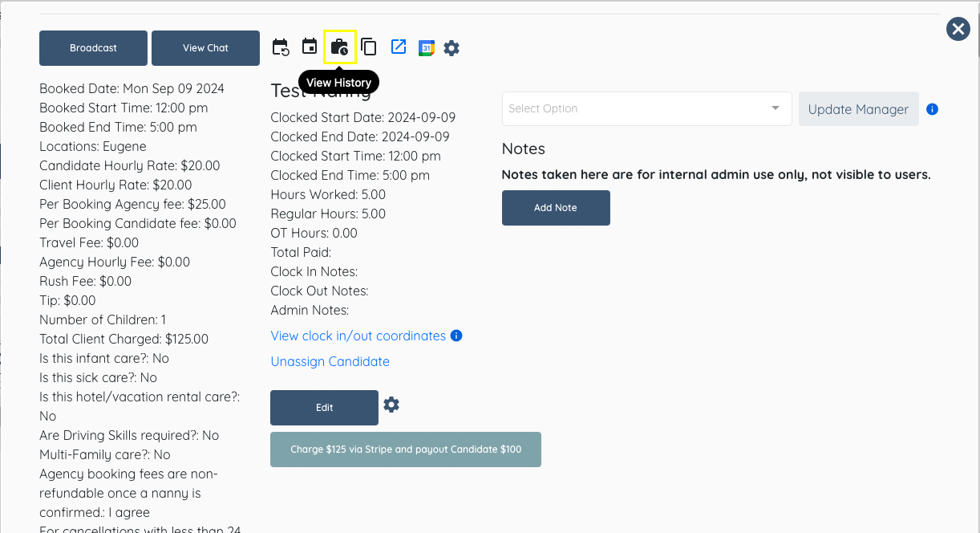Click 'Rush Fee: $0.00' text
The image size is (980, 533).
coord(85,281)
